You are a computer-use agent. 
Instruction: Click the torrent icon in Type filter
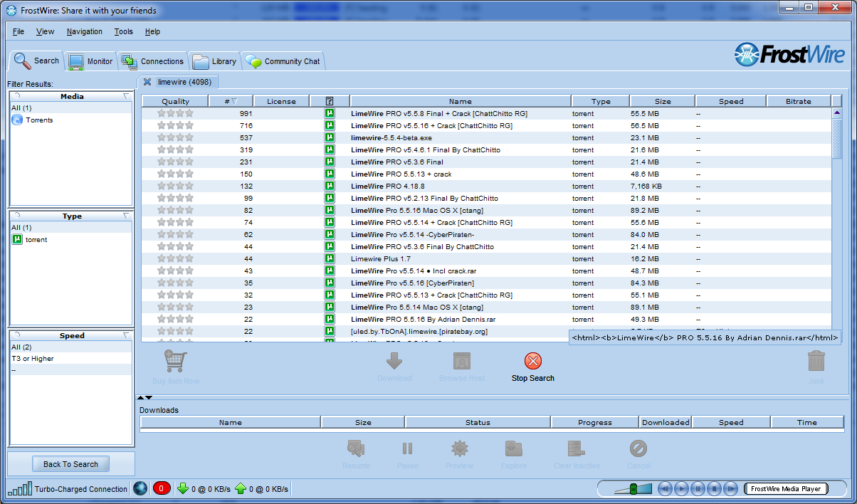18,240
